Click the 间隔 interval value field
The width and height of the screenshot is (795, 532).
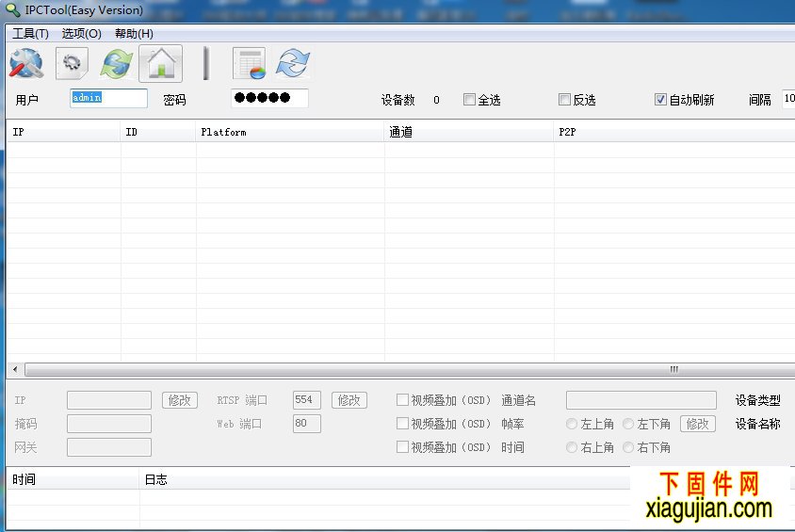[788, 98]
